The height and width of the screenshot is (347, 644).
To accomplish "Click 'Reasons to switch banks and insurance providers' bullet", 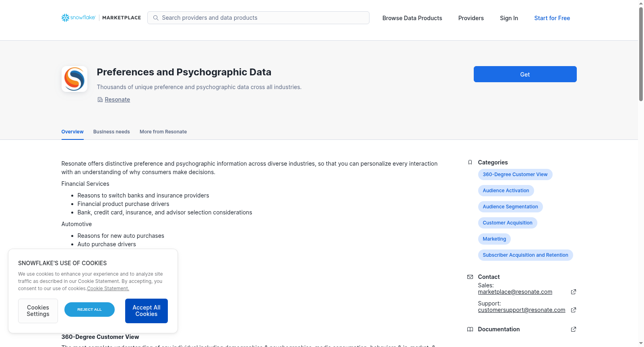I will point(143,195).
